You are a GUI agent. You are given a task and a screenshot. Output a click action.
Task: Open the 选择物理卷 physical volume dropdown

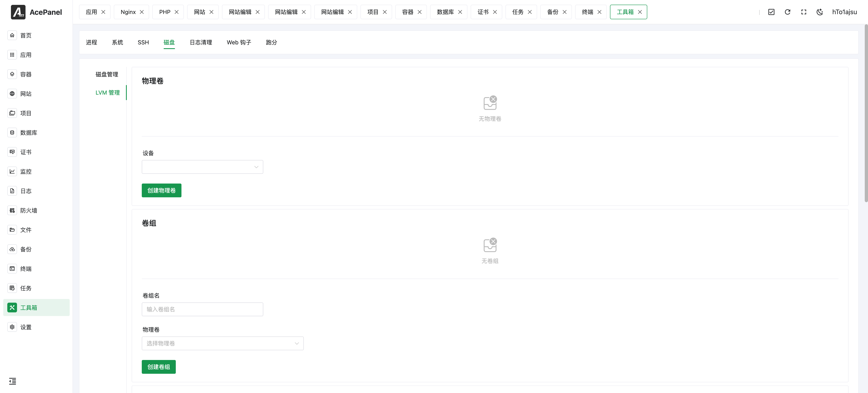pos(222,343)
